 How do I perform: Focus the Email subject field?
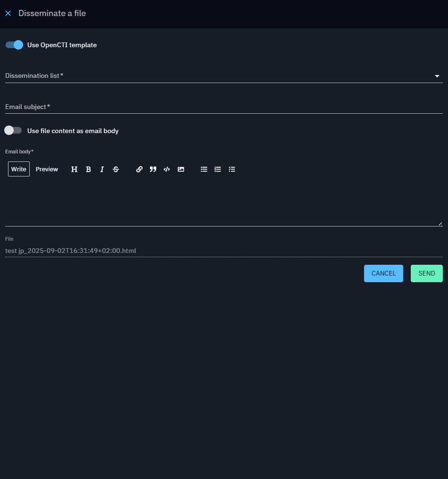224,107
